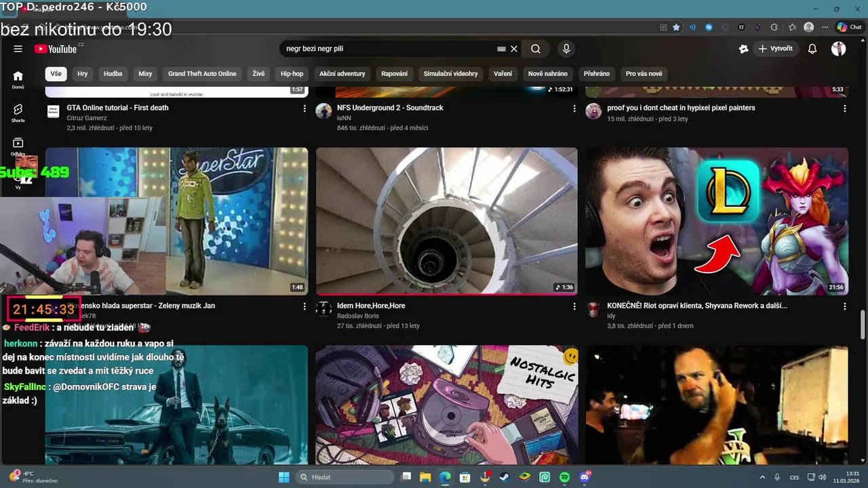Open the Edge read aloud icon

click(x=692, y=27)
